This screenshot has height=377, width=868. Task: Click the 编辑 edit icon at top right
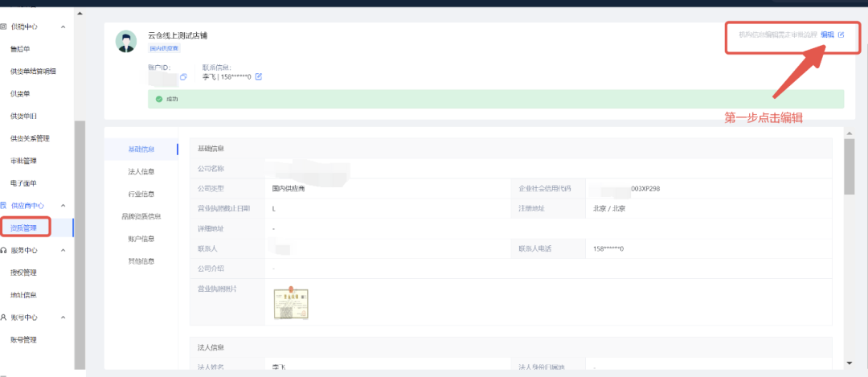[x=841, y=35]
